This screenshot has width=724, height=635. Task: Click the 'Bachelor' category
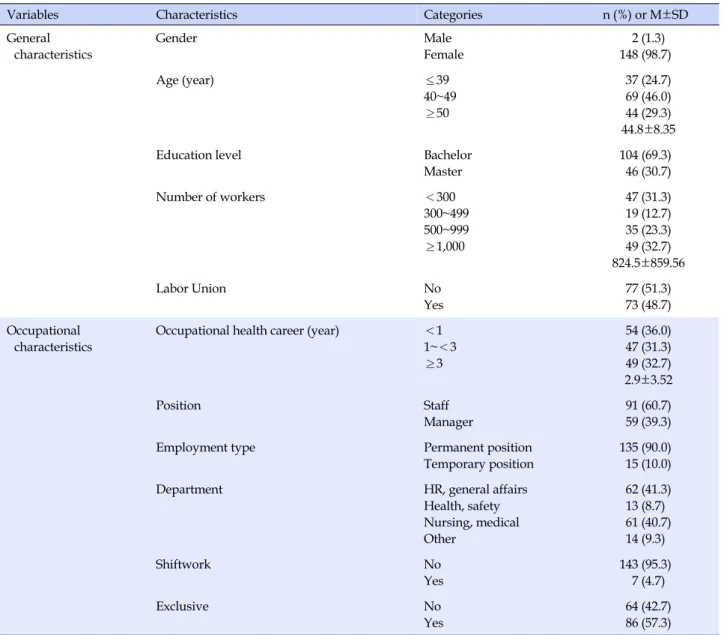coord(447,155)
